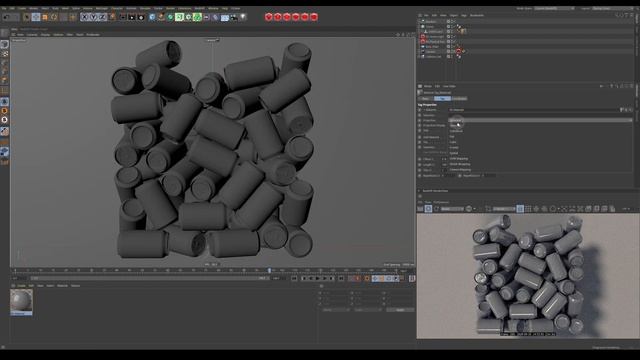Choose Cubic from the projection list
The height and width of the screenshot is (360, 640).
(x=453, y=142)
